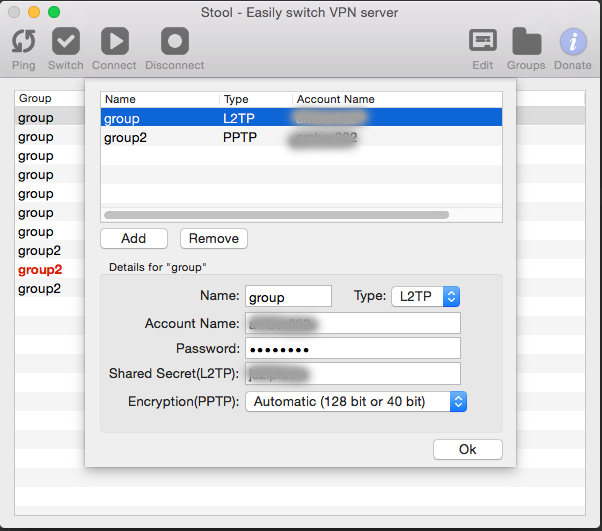Image resolution: width=602 pixels, height=531 pixels.
Task: Click the Connect play icon
Action: coord(114,41)
